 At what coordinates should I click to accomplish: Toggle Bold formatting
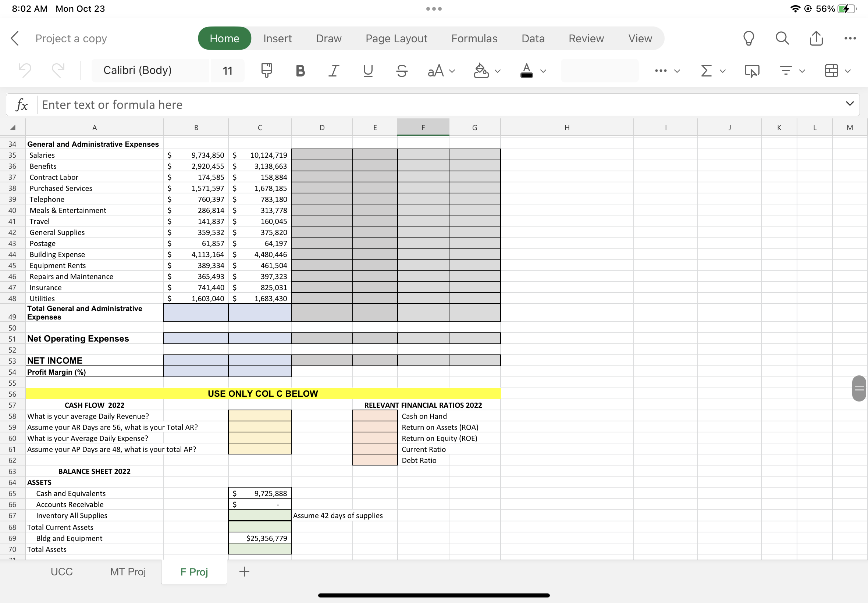coord(300,71)
